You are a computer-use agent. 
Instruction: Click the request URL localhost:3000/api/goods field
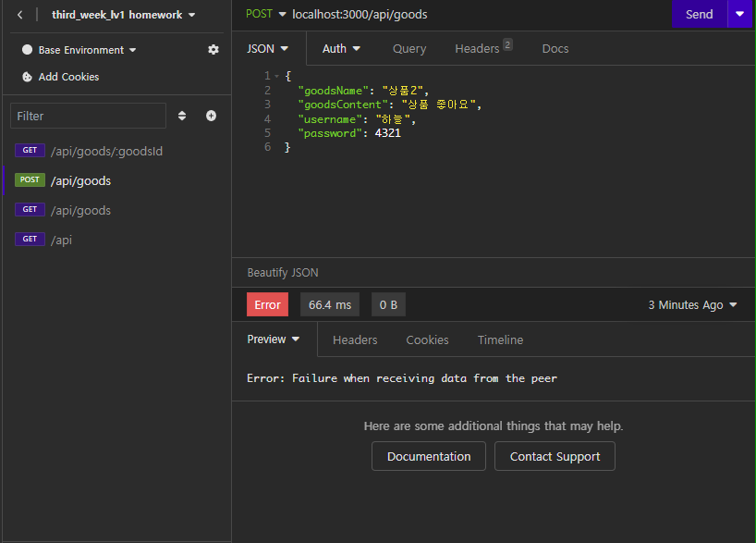click(360, 15)
